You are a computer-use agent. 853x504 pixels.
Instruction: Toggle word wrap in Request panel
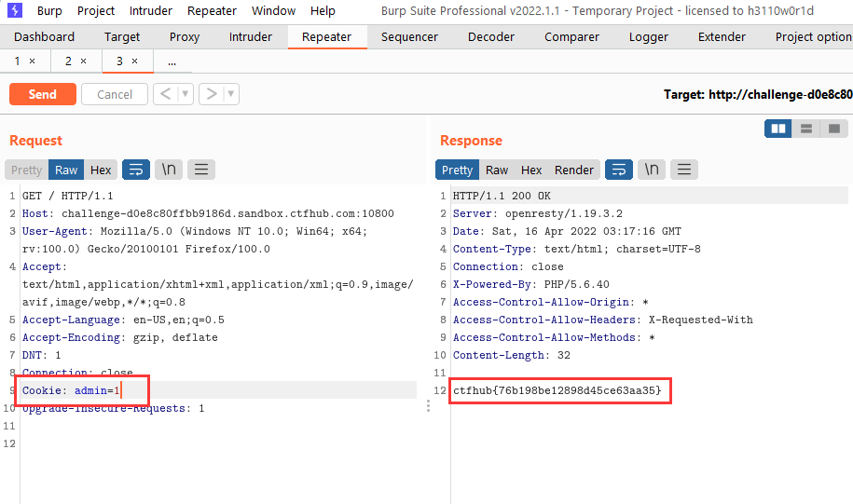click(136, 170)
